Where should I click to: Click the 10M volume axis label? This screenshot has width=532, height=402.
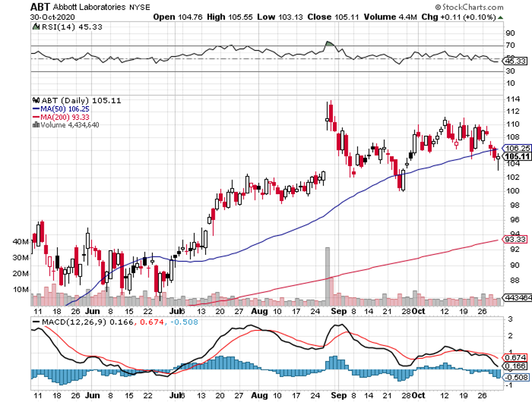coord(20,290)
